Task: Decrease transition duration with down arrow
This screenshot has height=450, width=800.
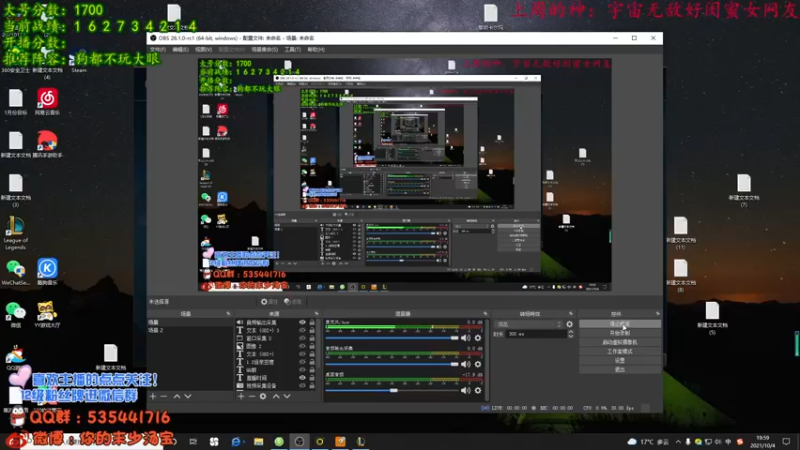Action: coord(570,336)
